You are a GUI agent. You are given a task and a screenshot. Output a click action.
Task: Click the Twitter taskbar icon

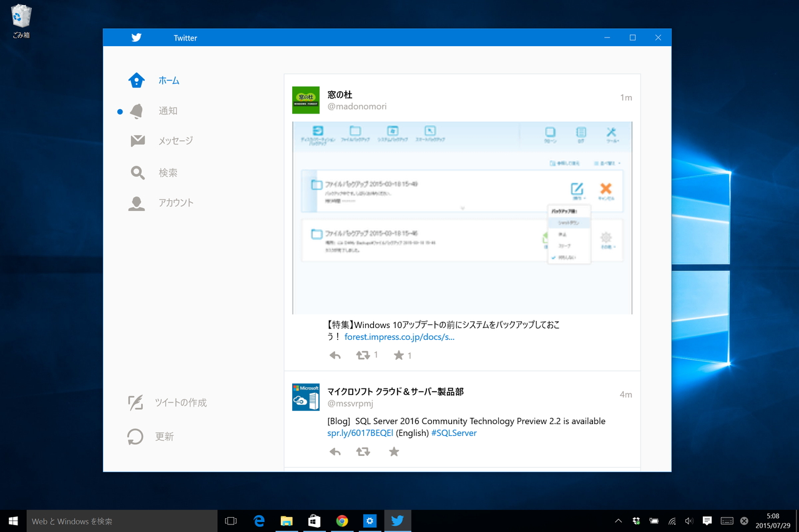coord(397,521)
